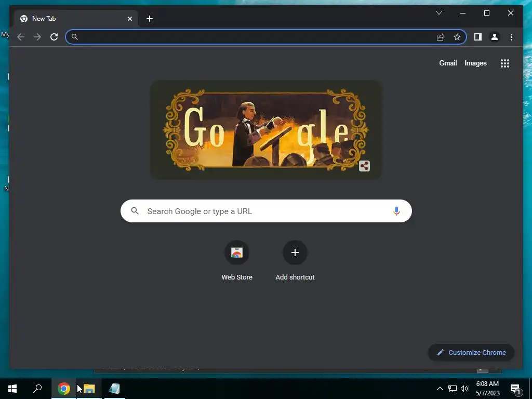The height and width of the screenshot is (399, 532).
Task: Open Chrome's three-dot menu
Action: 511,37
